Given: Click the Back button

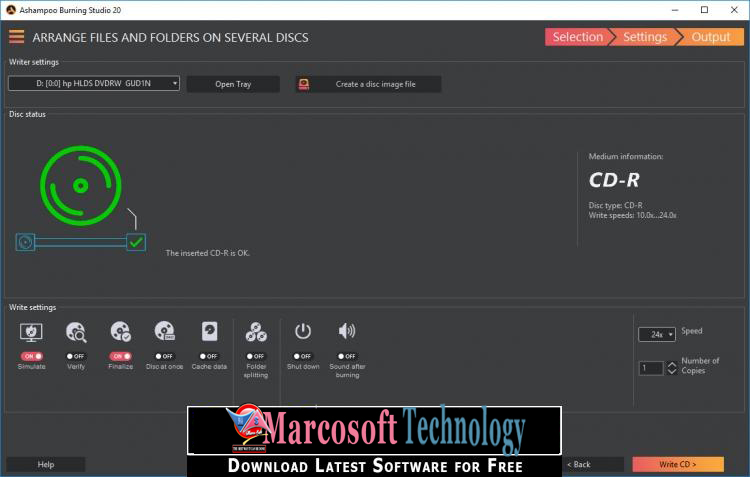Looking at the screenshot, I should pos(593,464).
